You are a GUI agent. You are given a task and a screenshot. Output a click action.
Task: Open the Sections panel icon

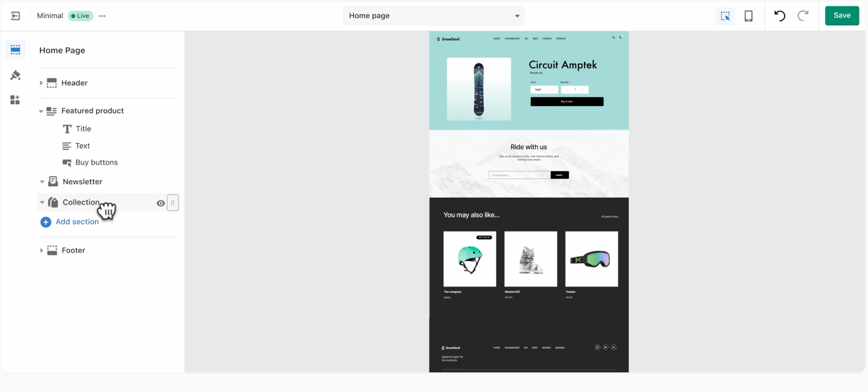15,50
